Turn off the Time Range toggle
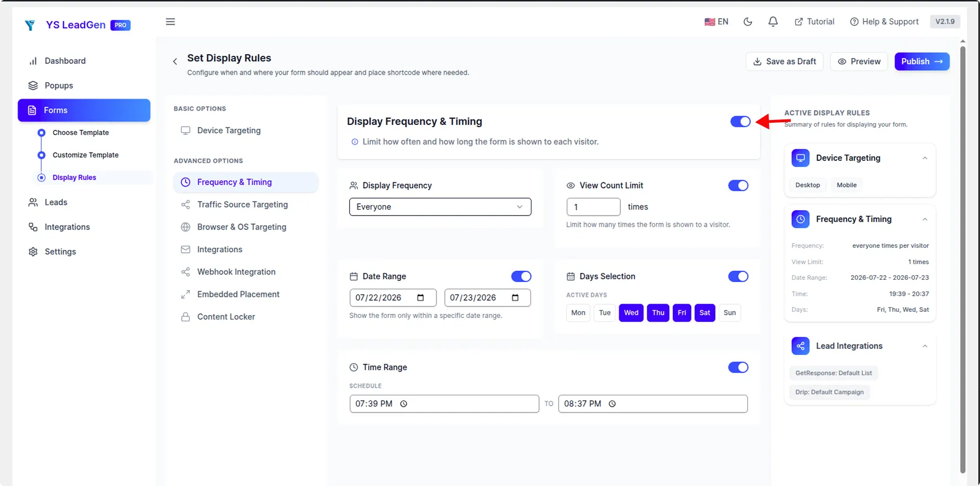This screenshot has width=980, height=486. click(x=738, y=367)
